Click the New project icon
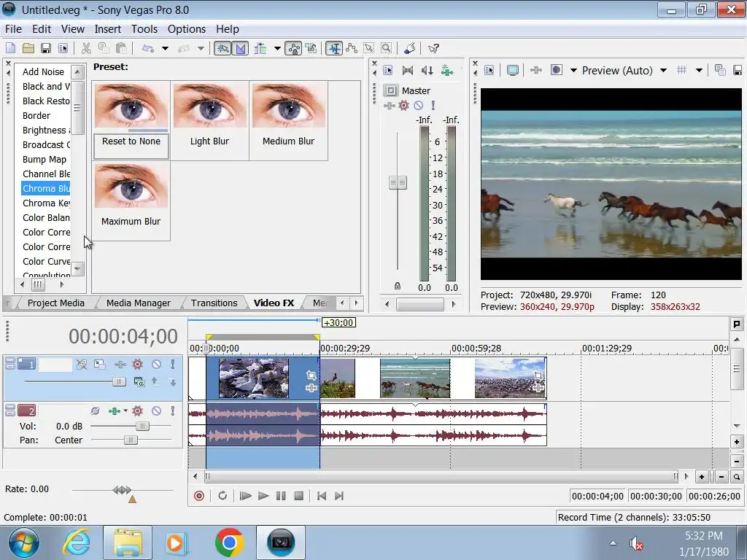Viewport: 747px width, 560px height. click(10, 48)
